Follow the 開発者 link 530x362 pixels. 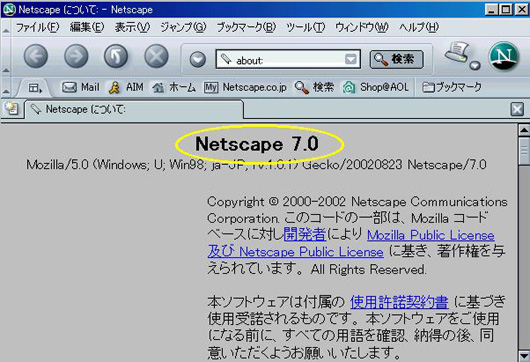pos(305,234)
